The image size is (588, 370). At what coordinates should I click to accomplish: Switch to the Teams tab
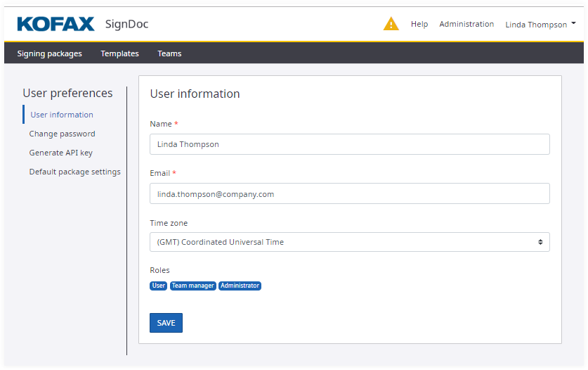pos(169,53)
